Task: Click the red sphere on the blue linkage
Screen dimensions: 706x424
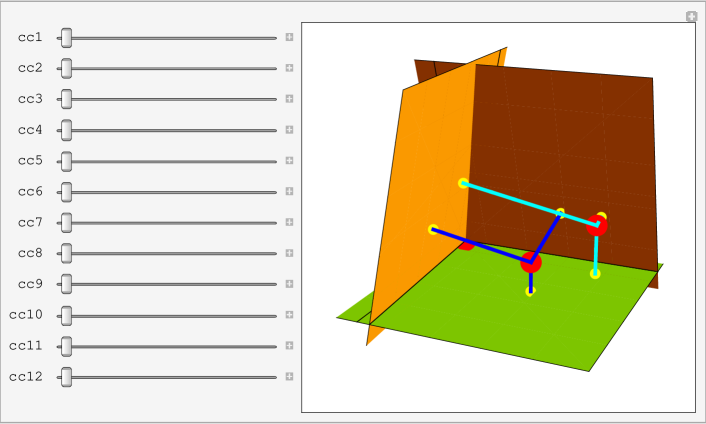Action: point(531,262)
